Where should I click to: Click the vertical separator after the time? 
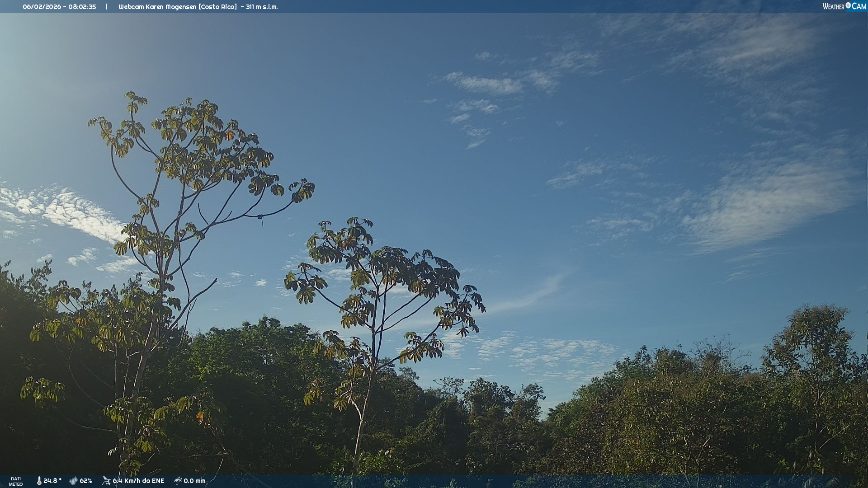click(x=106, y=7)
